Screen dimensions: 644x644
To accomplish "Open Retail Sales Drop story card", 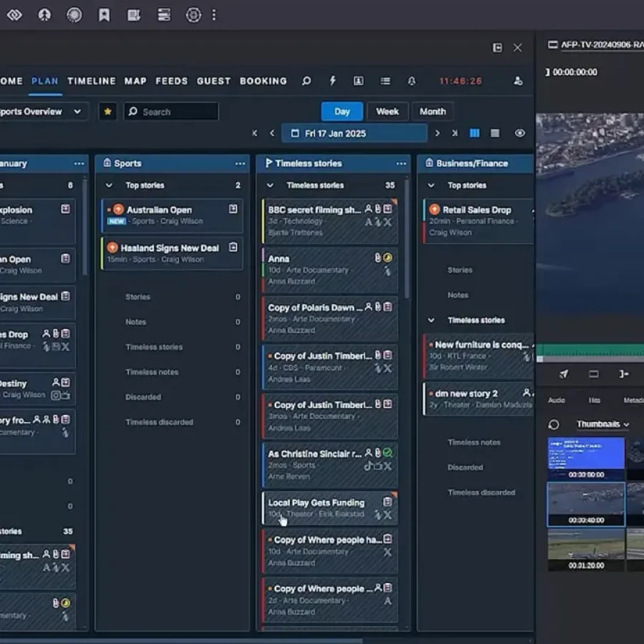I will [479, 221].
